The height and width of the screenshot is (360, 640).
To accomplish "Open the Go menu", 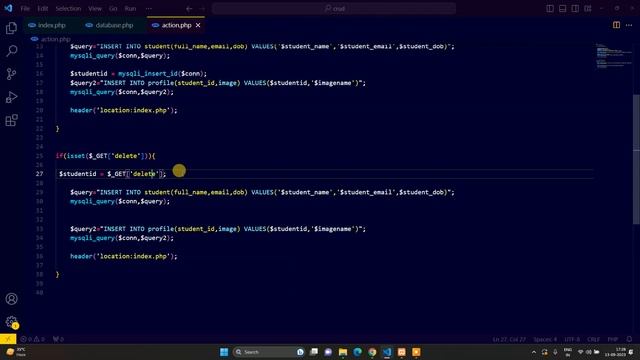I will point(113,8).
